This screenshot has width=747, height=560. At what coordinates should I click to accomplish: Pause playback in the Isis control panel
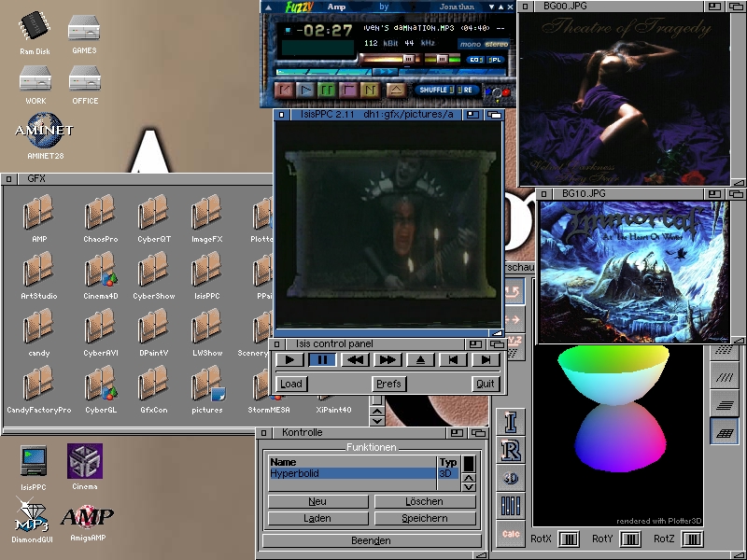click(323, 359)
